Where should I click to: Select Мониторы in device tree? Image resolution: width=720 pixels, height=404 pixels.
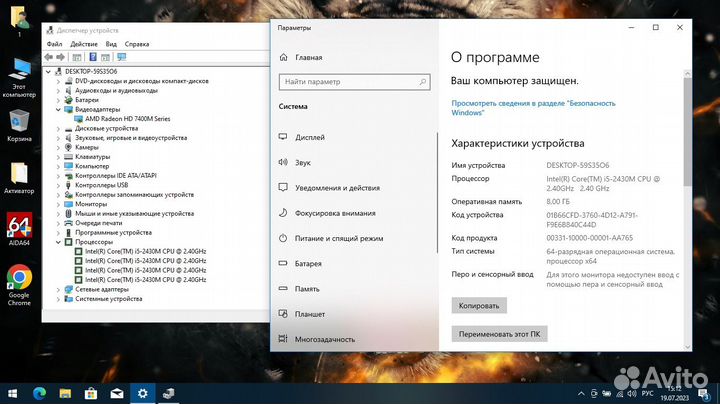91,204
